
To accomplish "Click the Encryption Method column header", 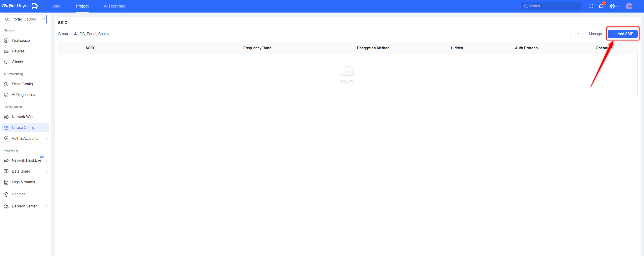I will pos(373,48).
